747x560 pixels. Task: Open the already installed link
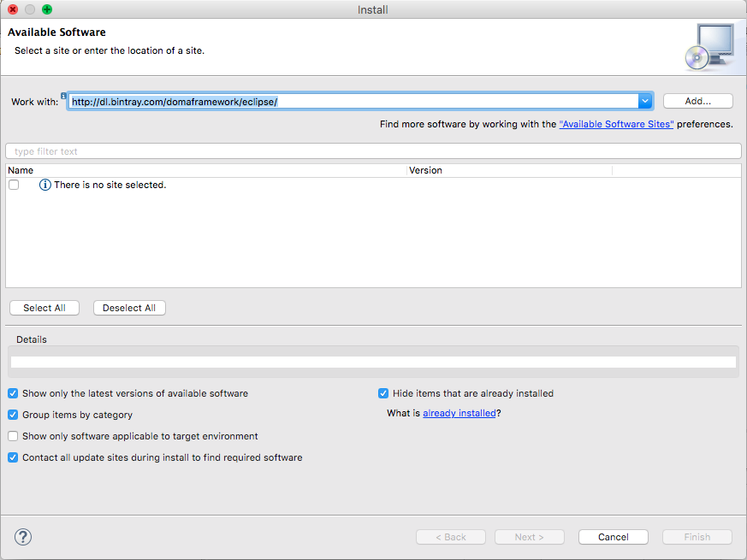(459, 413)
